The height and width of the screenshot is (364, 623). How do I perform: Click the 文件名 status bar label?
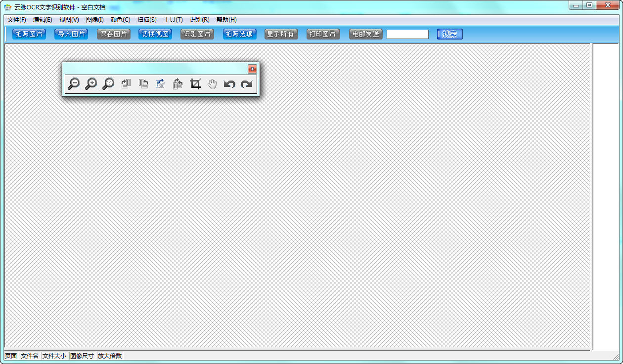point(30,356)
